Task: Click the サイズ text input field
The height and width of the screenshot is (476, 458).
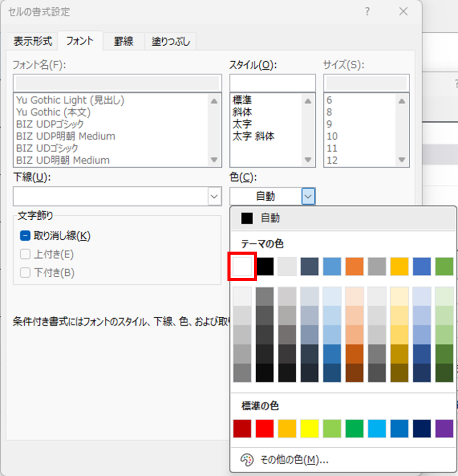Action: 366,83
